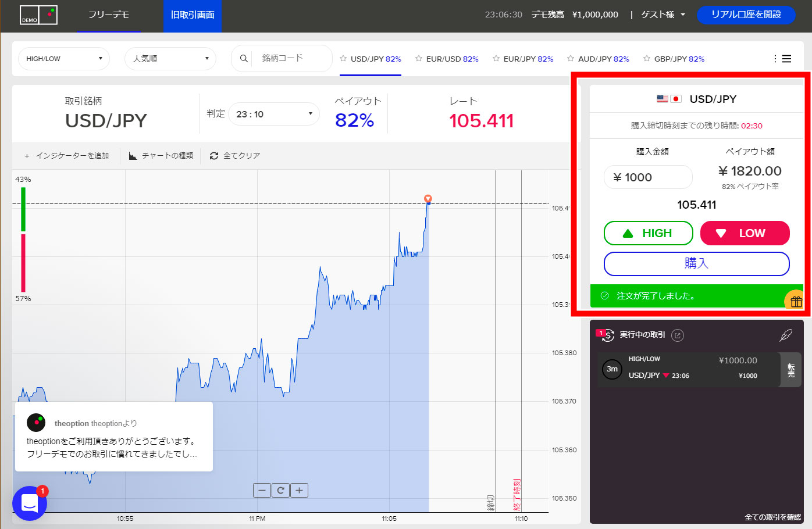The width and height of the screenshot is (812, 529).
Task: Select the LOW option button
Action: click(745, 233)
